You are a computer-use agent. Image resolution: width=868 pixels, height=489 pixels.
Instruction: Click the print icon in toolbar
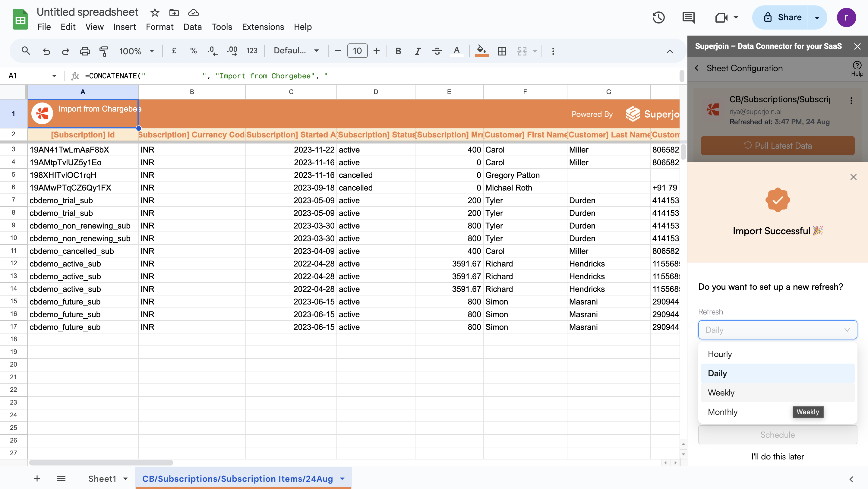pos(85,51)
